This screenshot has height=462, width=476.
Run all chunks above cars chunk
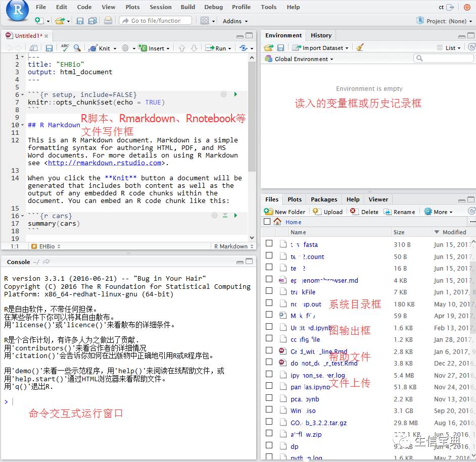point(225,216)
